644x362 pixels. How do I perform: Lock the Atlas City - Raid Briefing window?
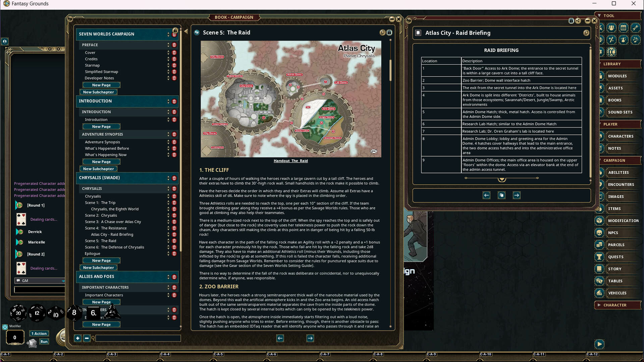coord(571,21)
